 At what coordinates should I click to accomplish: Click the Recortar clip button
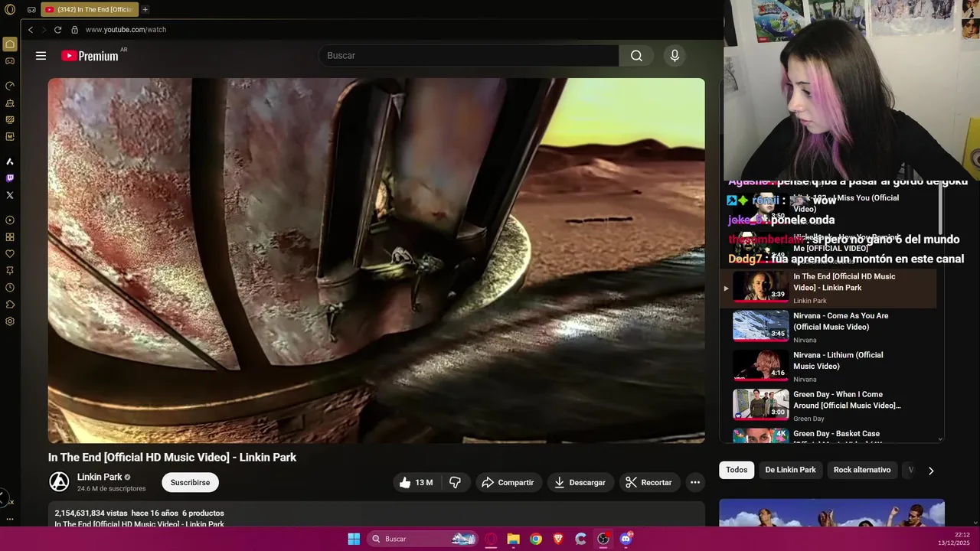pyautogui.click(x=649, y=482)
